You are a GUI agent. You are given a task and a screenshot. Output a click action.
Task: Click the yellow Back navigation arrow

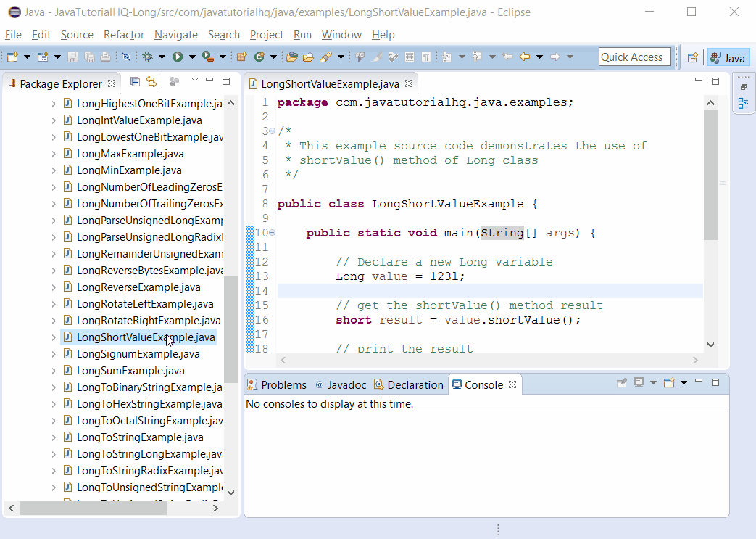tap(525, 57)
